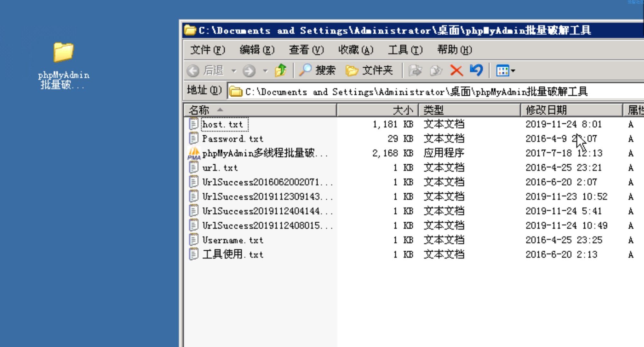644x347 pixels.
Task: Expand the Back history dropdown arrow
Action: point(234,71)
